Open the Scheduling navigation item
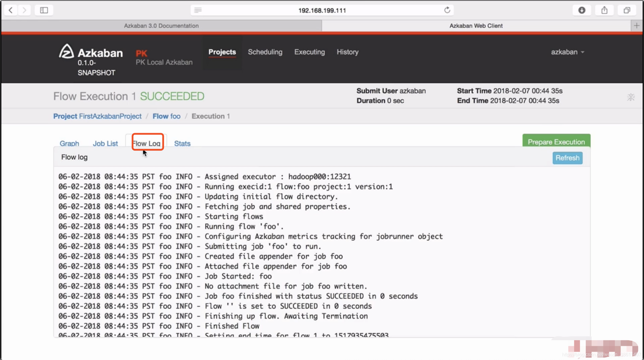644x360 pixels. pyautogui.click(x=265, y=52)
